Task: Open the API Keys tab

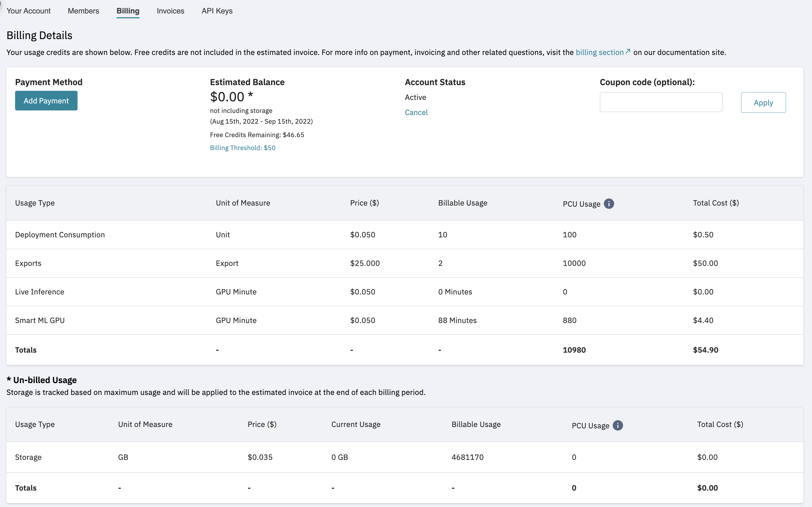Action: (217, 11)
